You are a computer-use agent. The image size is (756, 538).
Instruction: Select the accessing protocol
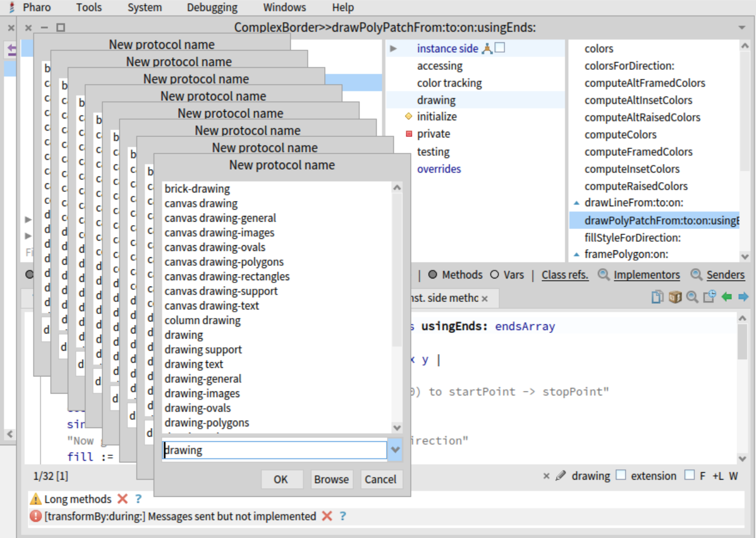coord(439,66)
